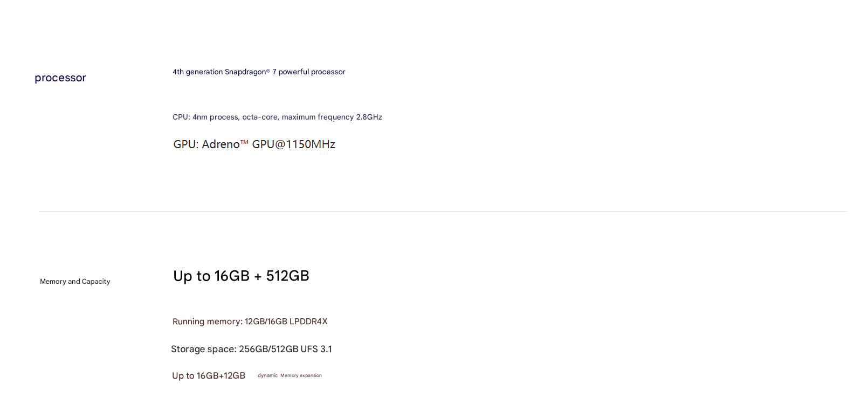Click the "2.8GHz" maximum frequency value
Image resolution: width=868 pixels, height=405 pixels.
click(x=369, y=117)
